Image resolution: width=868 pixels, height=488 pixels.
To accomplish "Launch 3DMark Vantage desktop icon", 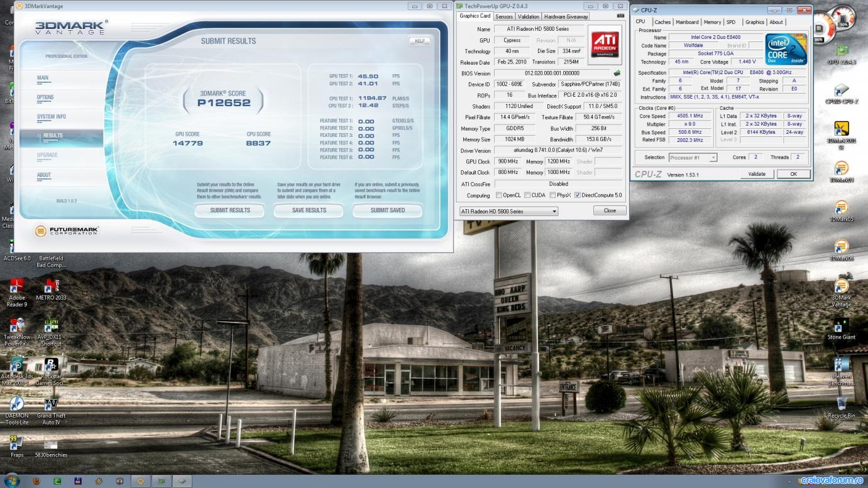I will pyautogui.click(x=841, y=293).
